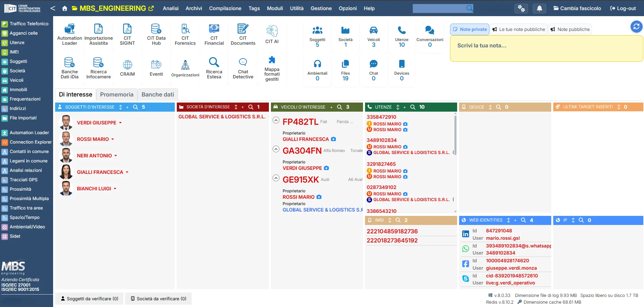Open dropdown next to BIANCHI LUIGI
Image resolution: width=644 pixels, height=307 pixels.
pyautogui.click(x=115, y=189)
